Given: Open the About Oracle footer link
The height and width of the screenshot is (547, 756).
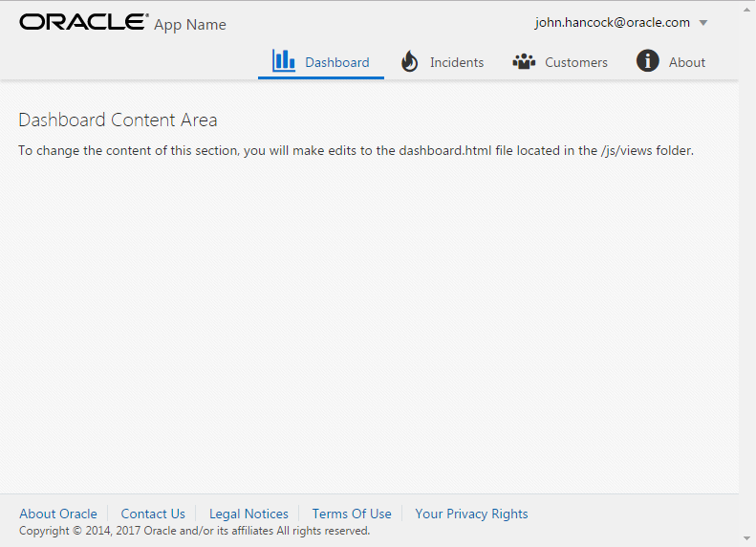Looking at the screenshot, I should click(x=58, y=514).
